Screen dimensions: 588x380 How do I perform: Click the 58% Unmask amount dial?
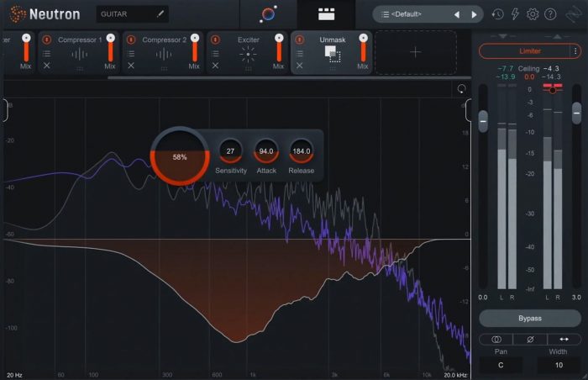coord(180,156)
